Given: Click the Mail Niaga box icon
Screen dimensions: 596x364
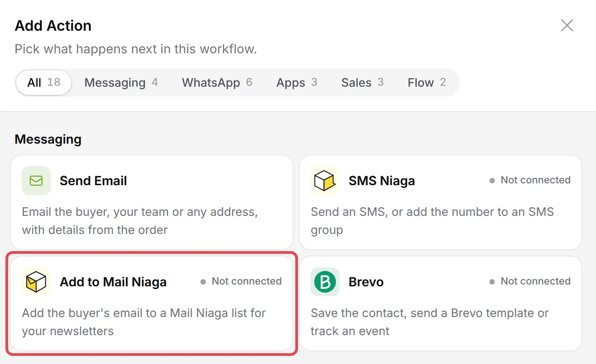Looking at the screenshot, I should click(36, 282).
